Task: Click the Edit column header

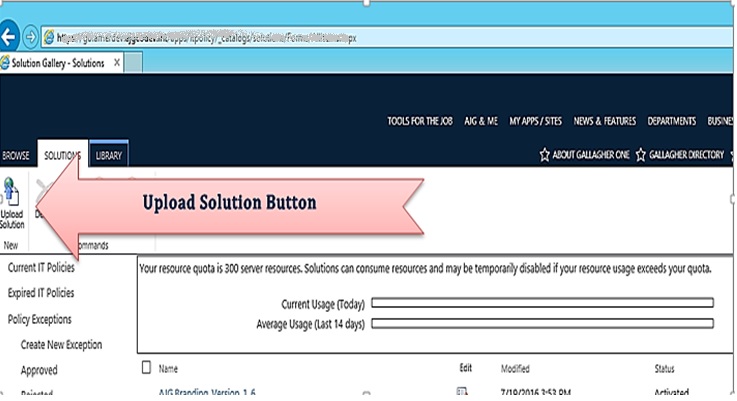Action: tap(465, 368)
